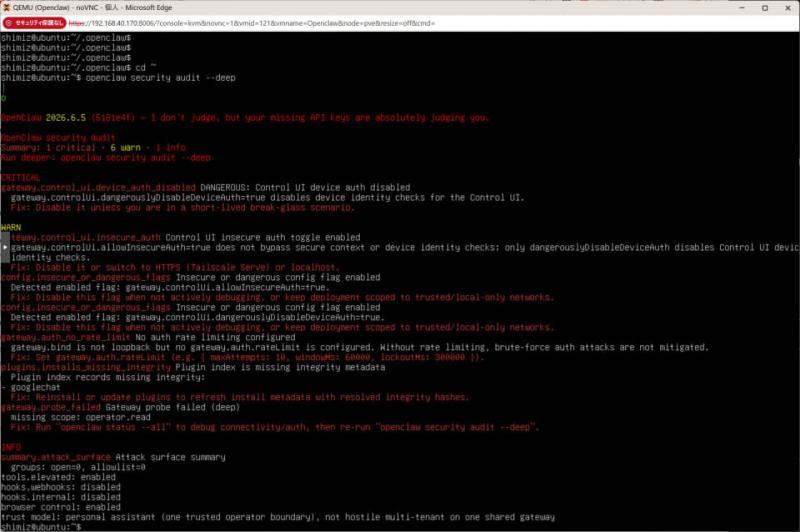This screenshot has height=532, width=800.
Task: Click 'hooks.internal: disabled' line
Action: pos(61,497)
